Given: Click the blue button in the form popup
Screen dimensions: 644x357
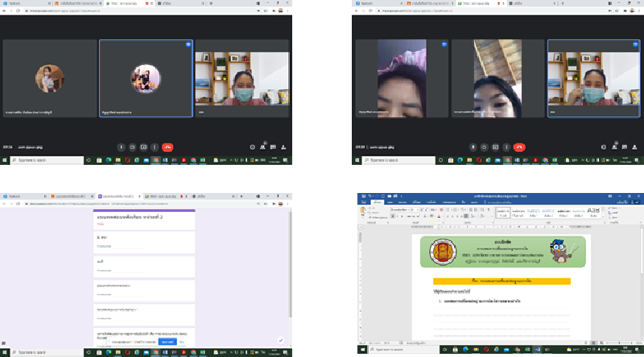Looking at the screenshot, I should (167, 342).
